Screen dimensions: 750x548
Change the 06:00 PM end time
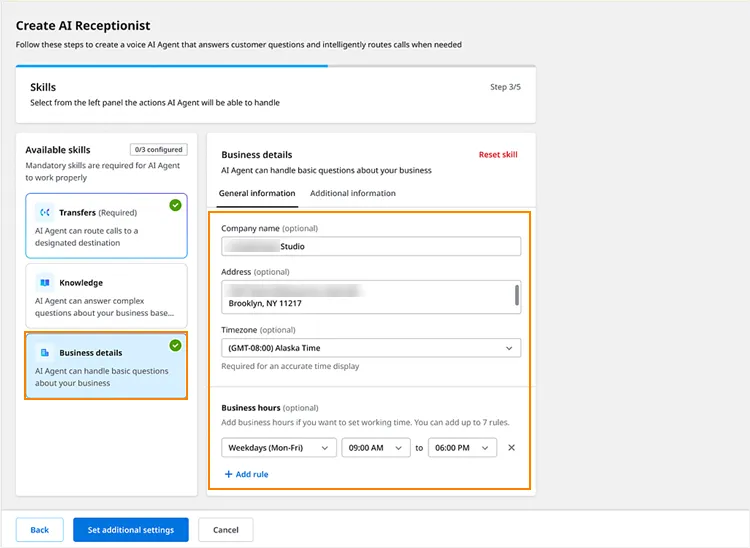pos(462,448)
